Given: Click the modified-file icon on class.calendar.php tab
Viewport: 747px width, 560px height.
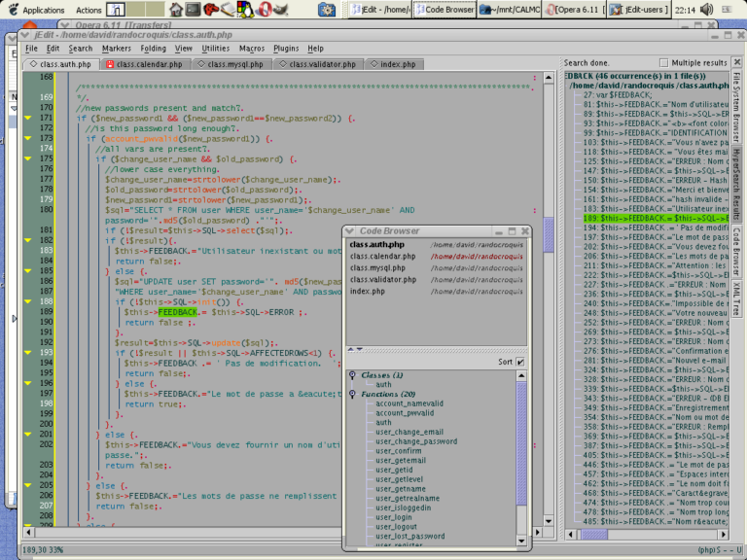Looking at the screenshot, I should point(108,64).
